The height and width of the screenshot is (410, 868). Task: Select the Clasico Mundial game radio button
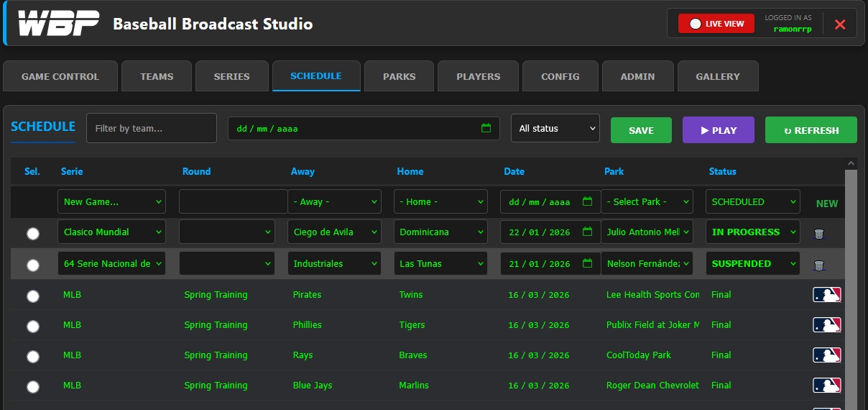33,234
